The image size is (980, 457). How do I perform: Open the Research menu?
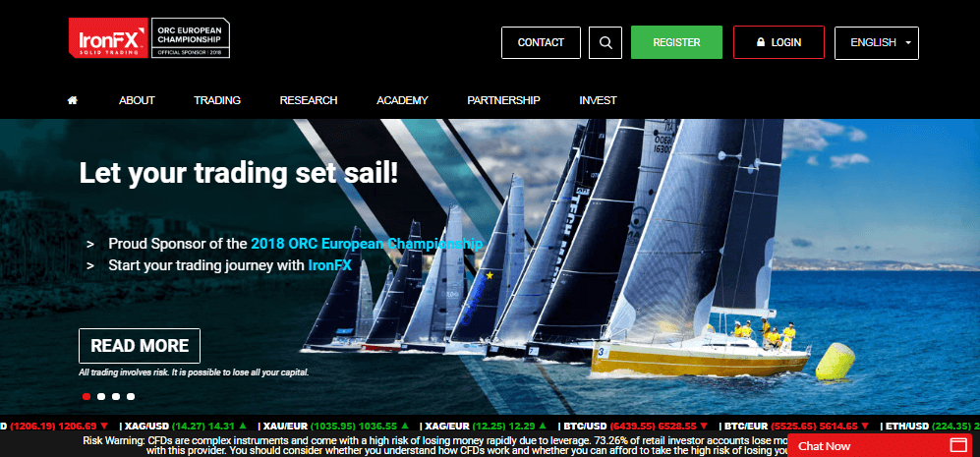[308, 100]
